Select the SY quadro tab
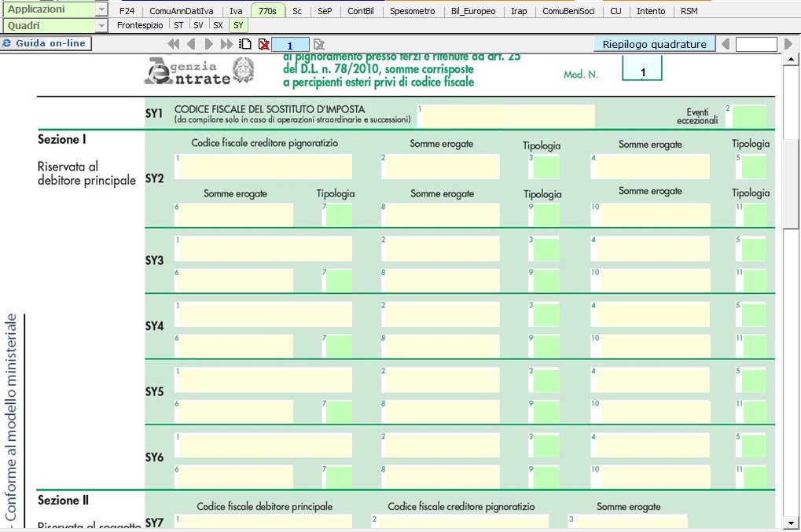This screenshot has width=801, height=532. [x=238, y=25]
